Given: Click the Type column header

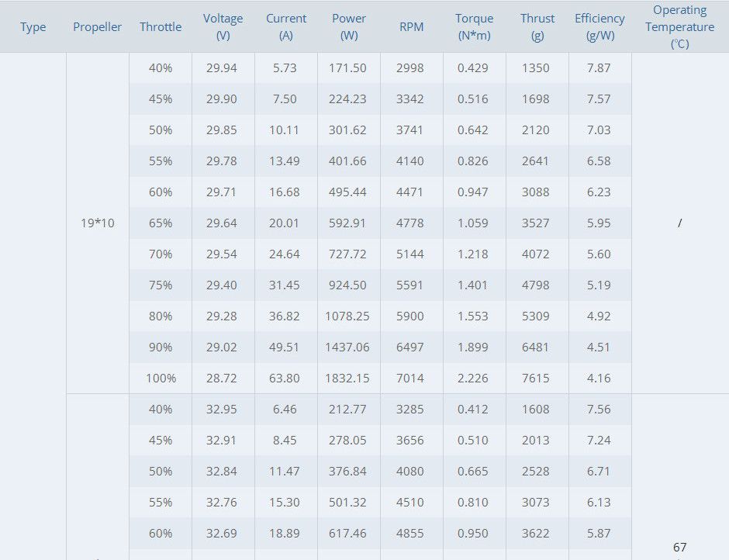Looking at the screenshot, I should [x=33, y=27].
